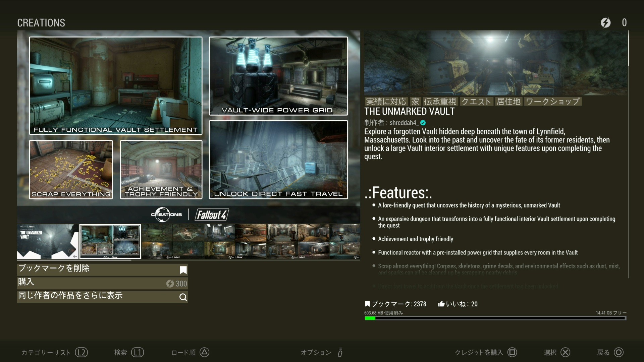The width and height of the screenshot is (644, 362).
Task: Click クレジットを購入 in the footer
Action: point(479,352)
